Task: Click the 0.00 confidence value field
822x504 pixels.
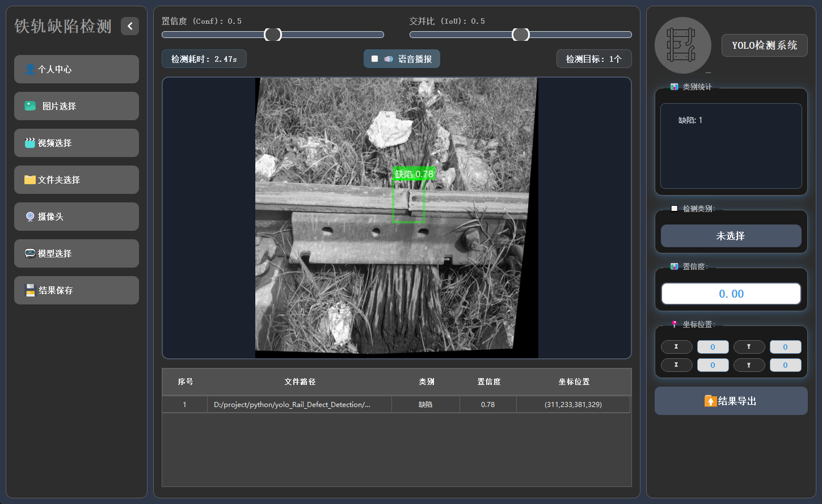Action: (731, 294)
